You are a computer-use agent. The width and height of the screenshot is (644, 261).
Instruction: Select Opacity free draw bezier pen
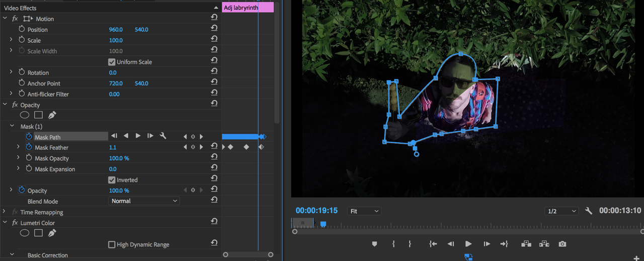[x=52, y=115]
